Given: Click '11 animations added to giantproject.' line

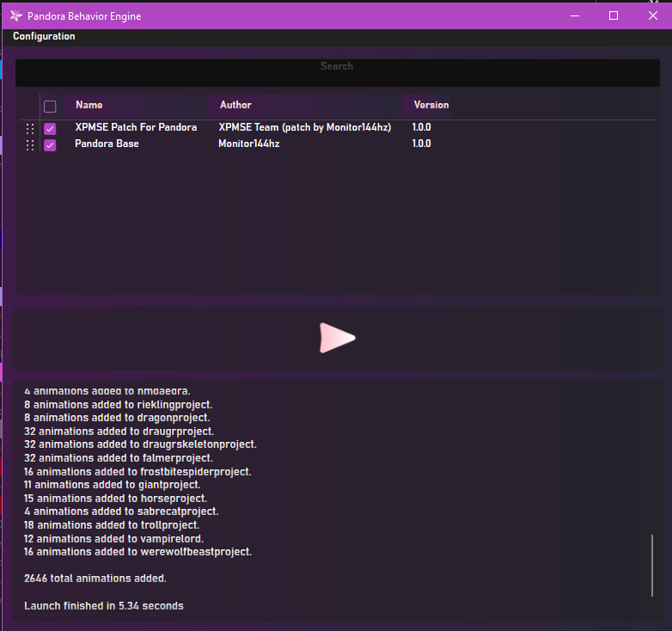Looking at the screenshot, I should pos(113,485).
